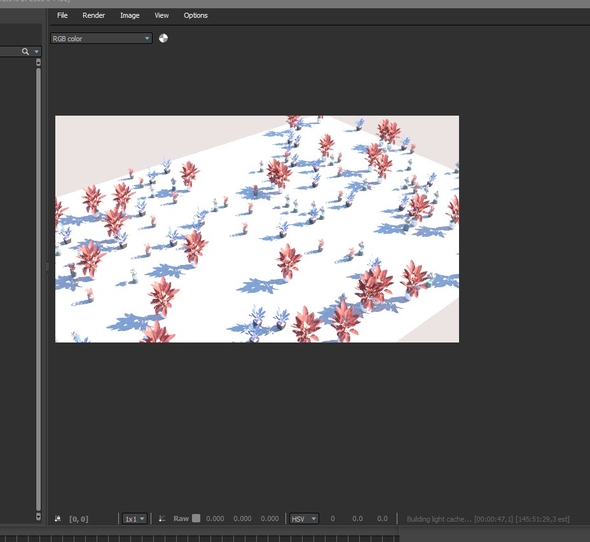Click the rendered plants image preview
590x542 pixels.
coord(257,229)
